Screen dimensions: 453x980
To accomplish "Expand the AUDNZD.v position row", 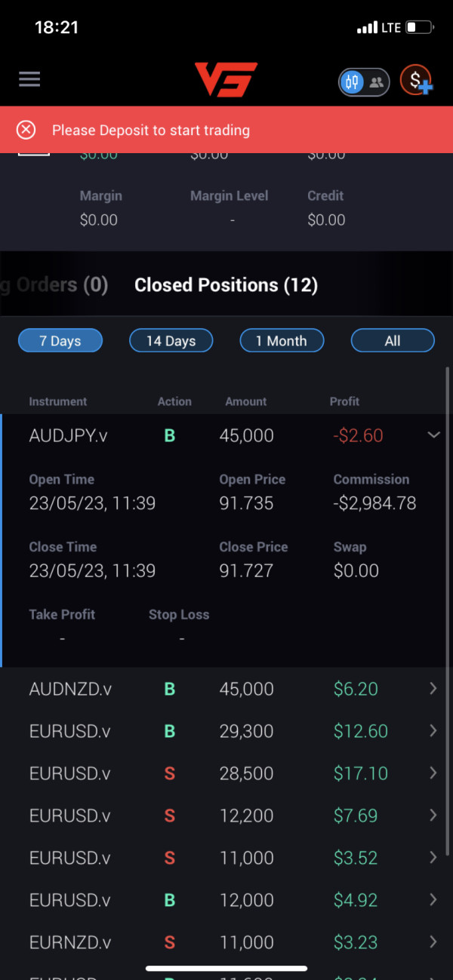I will [x=433, y=689].
